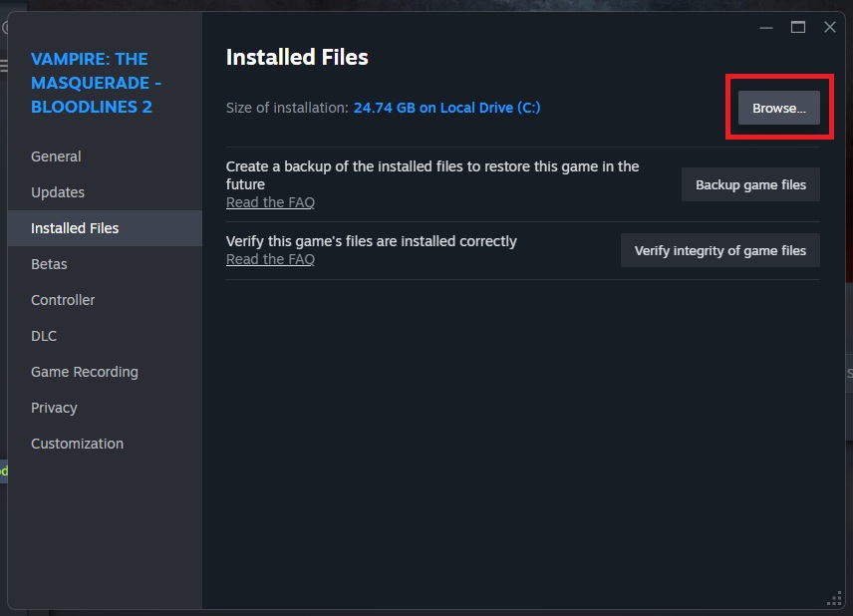Image resolution: width=853 pixels, height=616 pixels.
Task: Click the window resize grip in the corner
Action: coord(835,598)
